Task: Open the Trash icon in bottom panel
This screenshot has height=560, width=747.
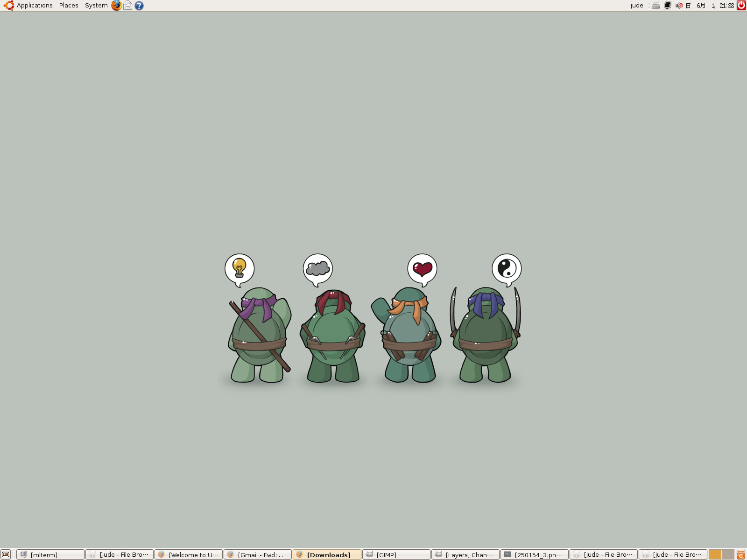Action: pyautogui.click(x=741, y=554)
